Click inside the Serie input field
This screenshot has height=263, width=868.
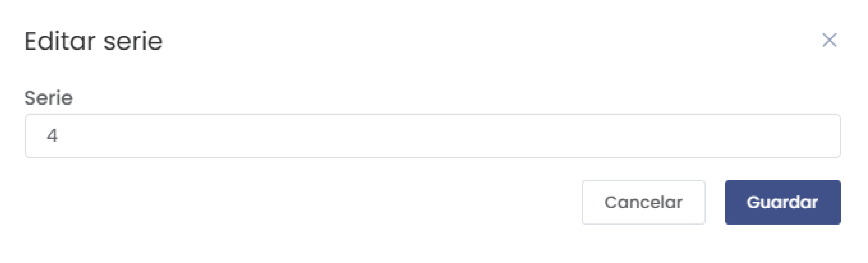click(x=432, y=136)
